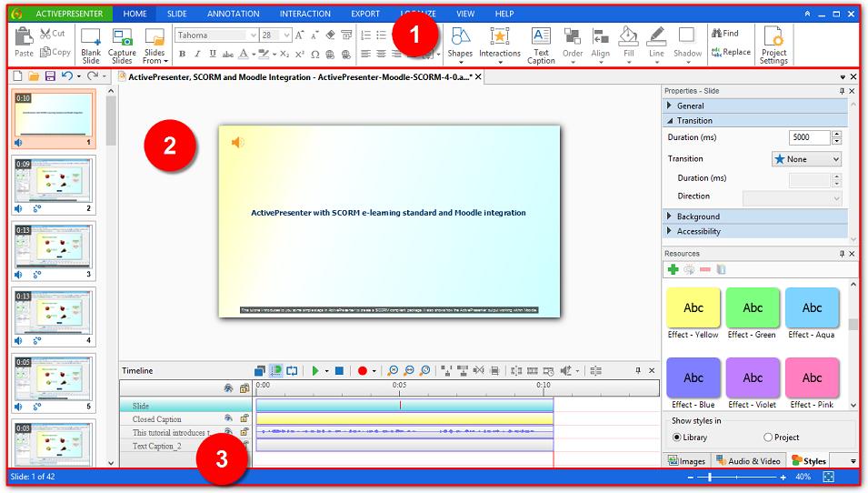Remove resource with red minus icon
This screenshot has width=868, height=493.
click(x=704, y=269)
